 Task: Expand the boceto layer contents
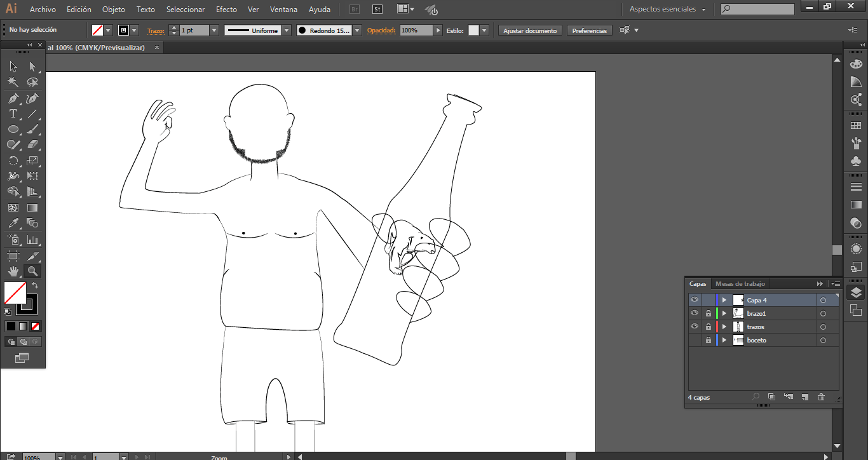point(724,340)
